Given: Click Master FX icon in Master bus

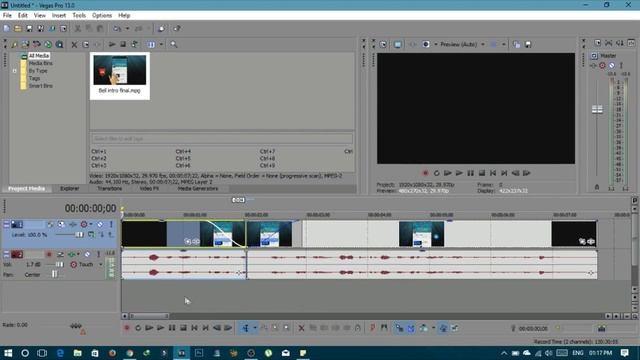Looking at the screenshot, I should click(x=594, y=65).
